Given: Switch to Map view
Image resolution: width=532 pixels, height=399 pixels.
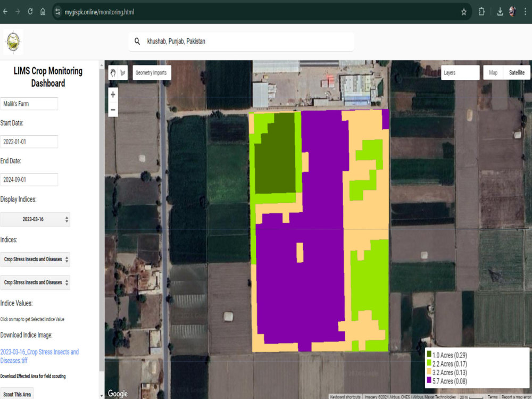Looking at the screenshot, I should click(493, 72).
